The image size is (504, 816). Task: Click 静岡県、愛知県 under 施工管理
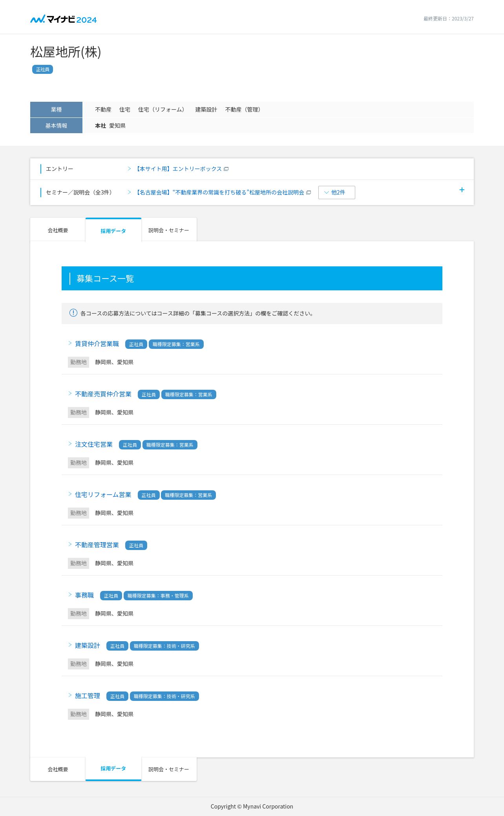click(114, 714)
